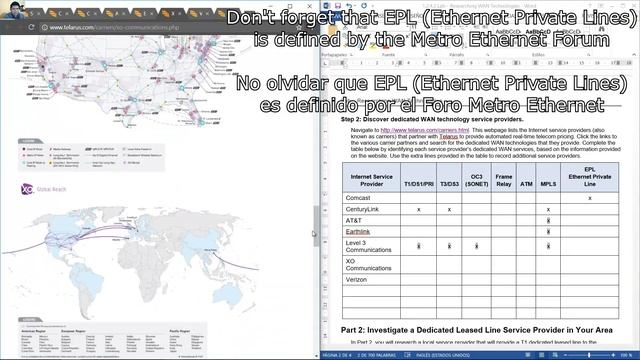
Task: Click the Word application icon in title bar
Action: click(x=326, y=6)
